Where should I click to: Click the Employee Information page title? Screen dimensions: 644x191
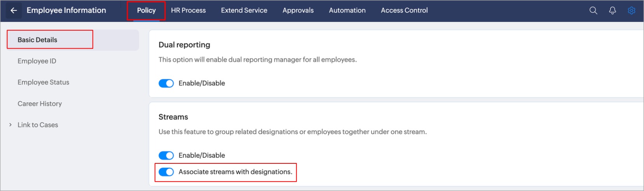(66, 11)
